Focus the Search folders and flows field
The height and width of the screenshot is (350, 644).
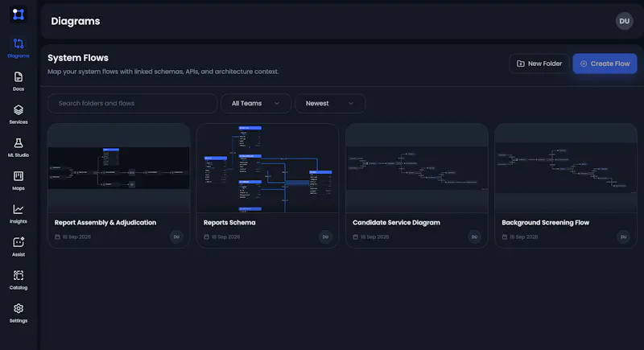pos(132,104)
